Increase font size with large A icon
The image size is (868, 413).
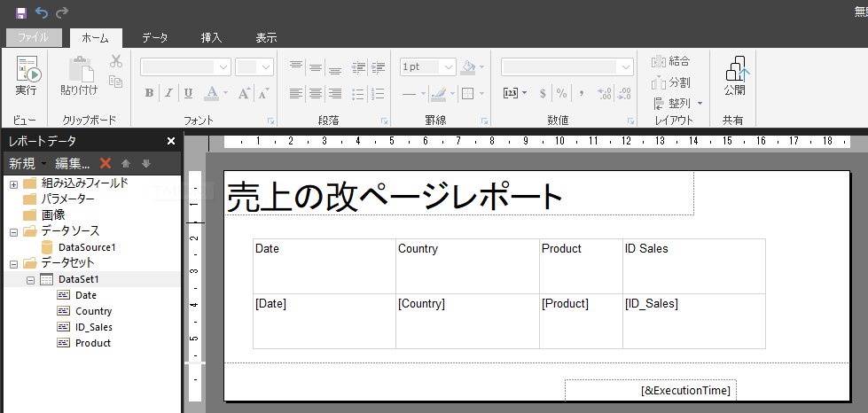[245, 93]
